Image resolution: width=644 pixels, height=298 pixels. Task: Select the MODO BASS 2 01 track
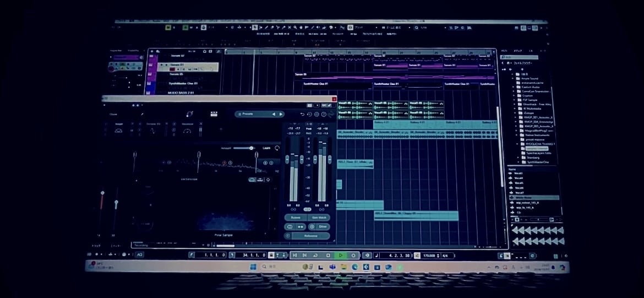coord(181,93)
